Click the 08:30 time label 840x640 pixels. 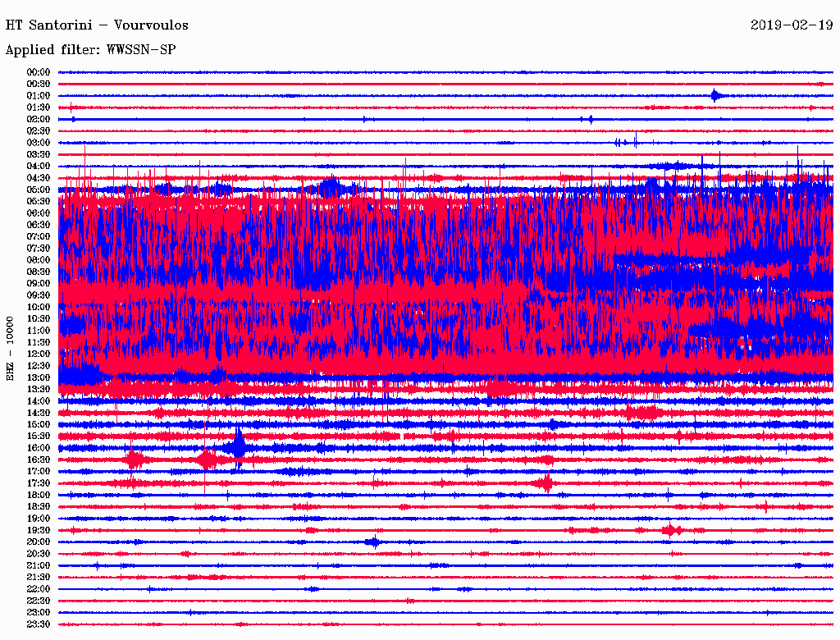pos(39,272)
